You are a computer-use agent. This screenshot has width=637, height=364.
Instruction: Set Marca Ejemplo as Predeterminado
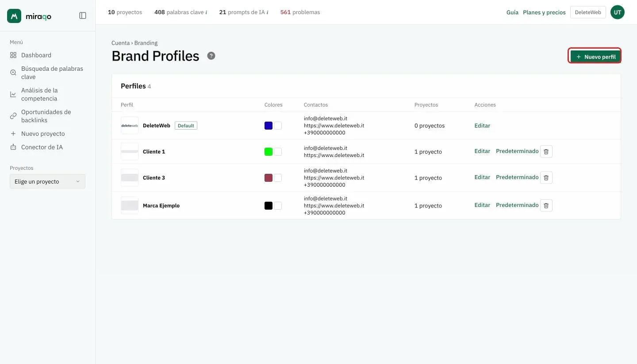coord(517,205)
